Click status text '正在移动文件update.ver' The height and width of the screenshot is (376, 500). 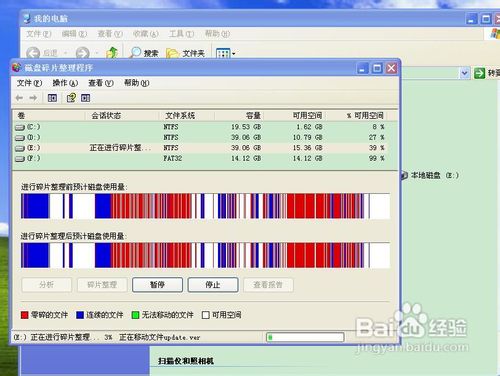tap(160, 337)
